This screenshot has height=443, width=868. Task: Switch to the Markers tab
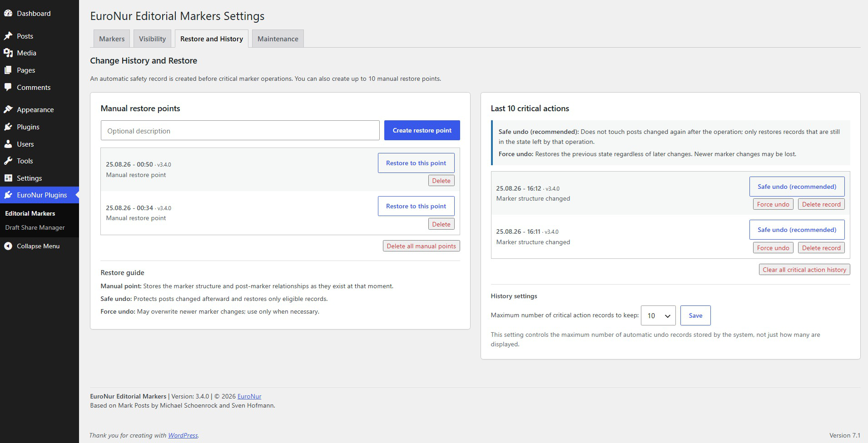[112, 39]
